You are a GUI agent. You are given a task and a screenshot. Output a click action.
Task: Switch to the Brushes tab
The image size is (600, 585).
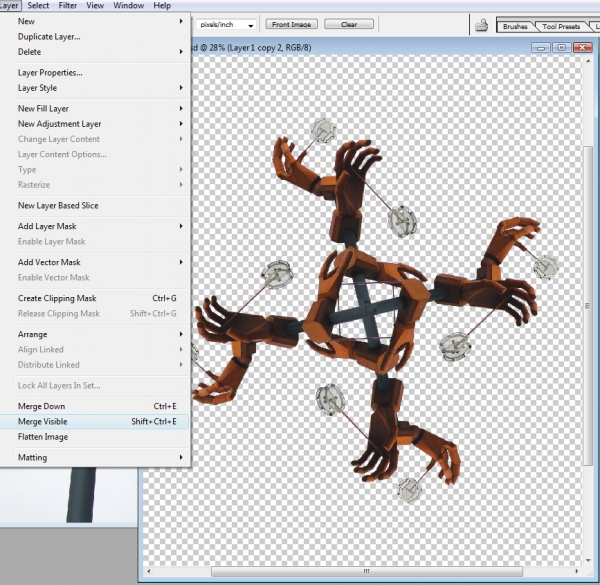tap(515, 26)
